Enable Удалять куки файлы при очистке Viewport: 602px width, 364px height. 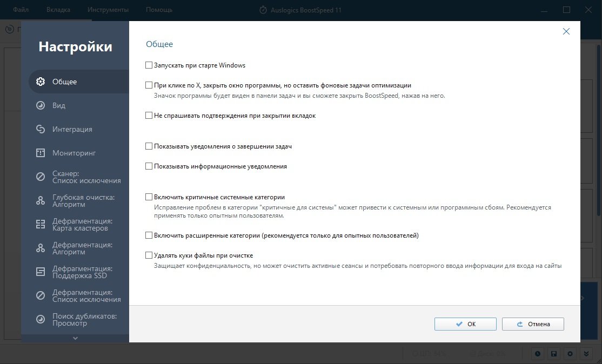point(149,255)
